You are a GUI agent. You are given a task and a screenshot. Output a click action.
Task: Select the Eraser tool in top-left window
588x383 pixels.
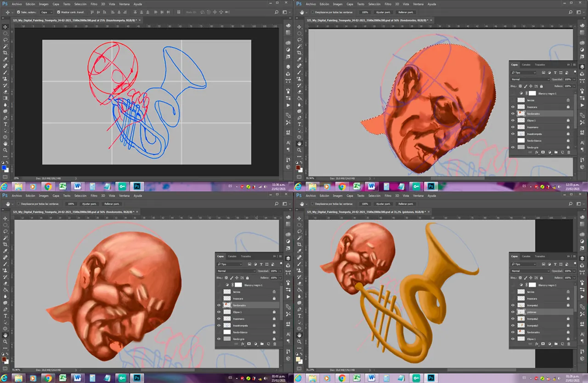click(5, 91)
